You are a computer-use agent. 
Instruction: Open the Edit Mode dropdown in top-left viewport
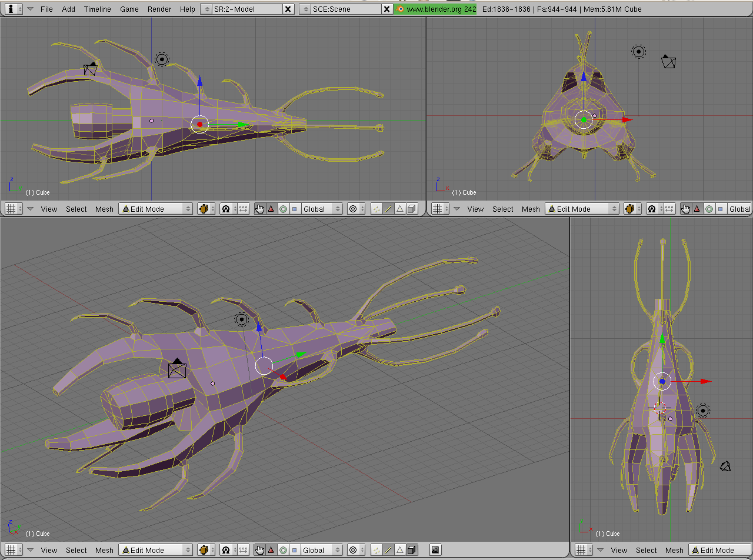tap(156, 209)
